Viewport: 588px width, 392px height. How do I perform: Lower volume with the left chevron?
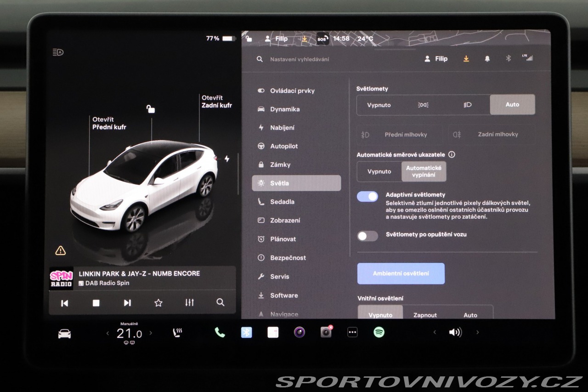pyautogui.click(x=435, y=332)
